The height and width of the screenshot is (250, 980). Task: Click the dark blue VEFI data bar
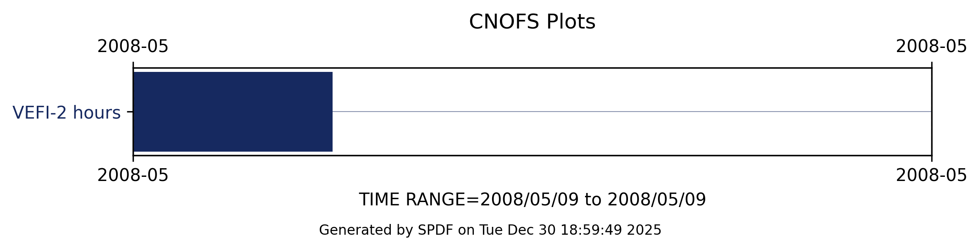pos(233,112)
